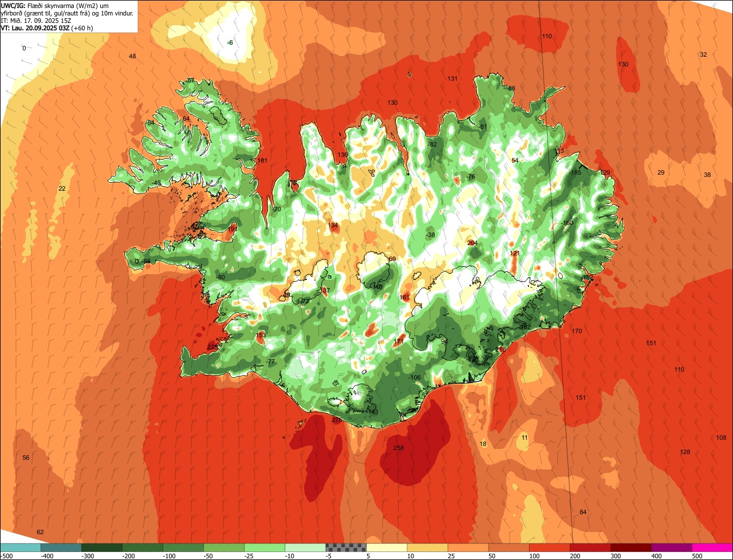Click the '32' value in the northeast corner

pos(703,54)
